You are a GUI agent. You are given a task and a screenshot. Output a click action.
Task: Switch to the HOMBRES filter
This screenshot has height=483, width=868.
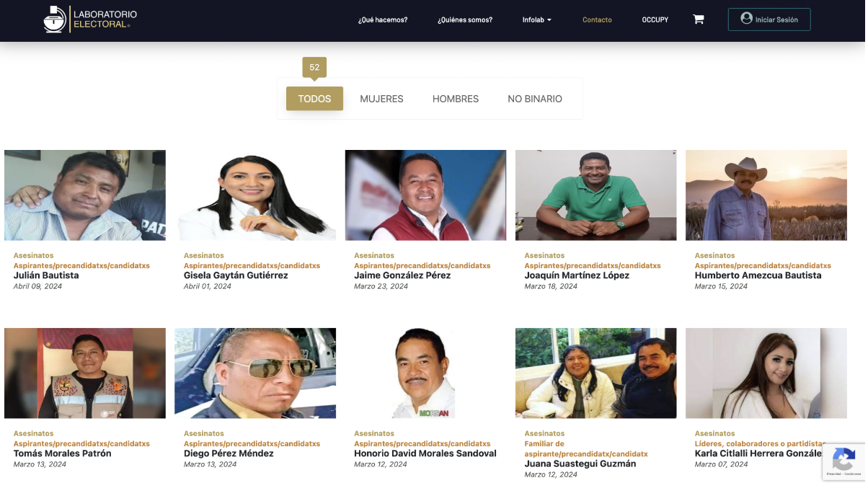[x=456, y=99]
